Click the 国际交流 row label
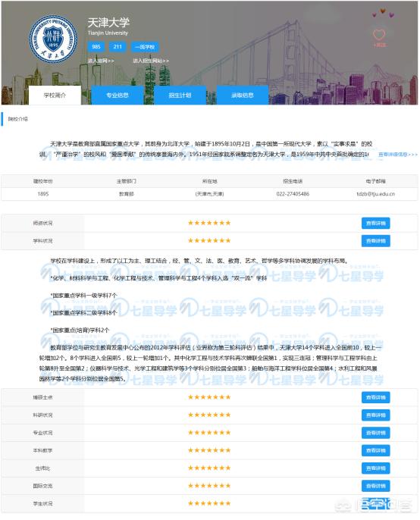This screenshot has width=420, height=520. (42, 486)
